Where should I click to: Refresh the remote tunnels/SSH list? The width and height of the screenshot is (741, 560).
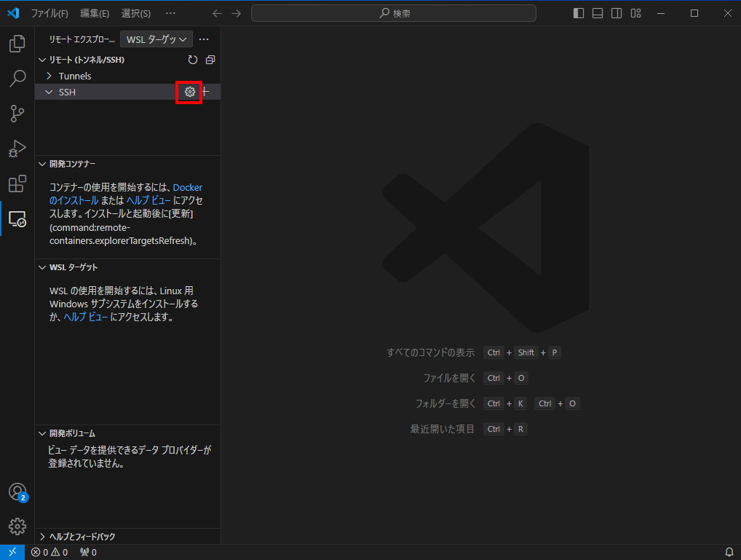pyautogui.click(x=193, y=60)
